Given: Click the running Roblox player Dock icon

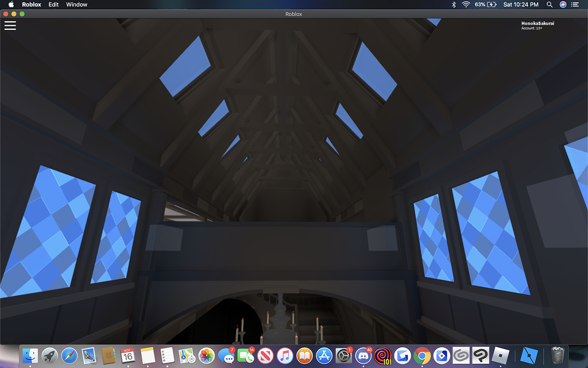Looking at the screenshot, I should (500, 355).
